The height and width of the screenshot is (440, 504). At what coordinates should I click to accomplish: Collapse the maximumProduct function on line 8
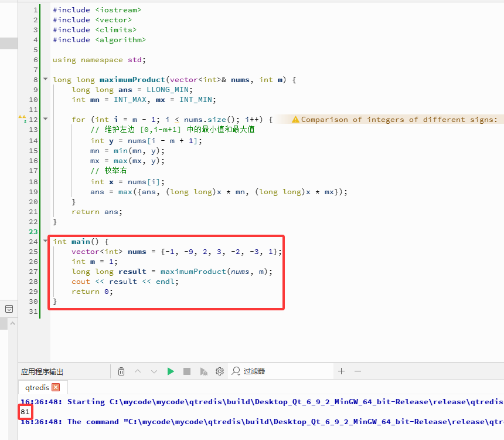46,79
